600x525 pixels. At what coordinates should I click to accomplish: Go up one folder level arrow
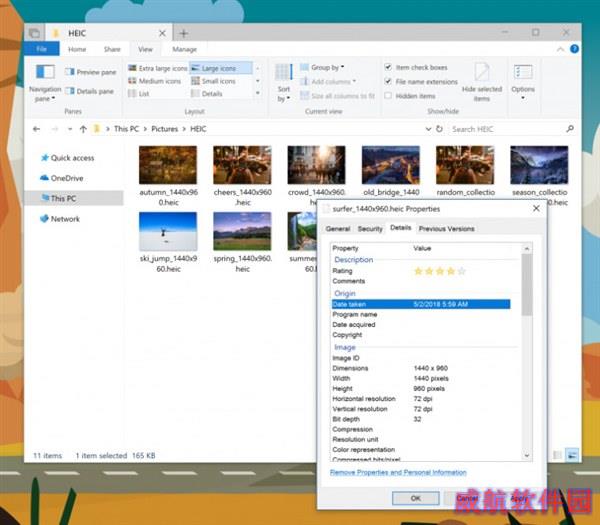[x=83, y=129]
